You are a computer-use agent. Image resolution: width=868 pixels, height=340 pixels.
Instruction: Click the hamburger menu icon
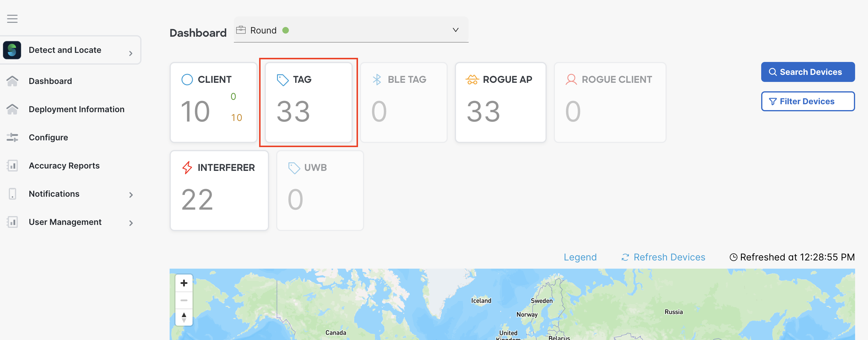click(12, 19)
